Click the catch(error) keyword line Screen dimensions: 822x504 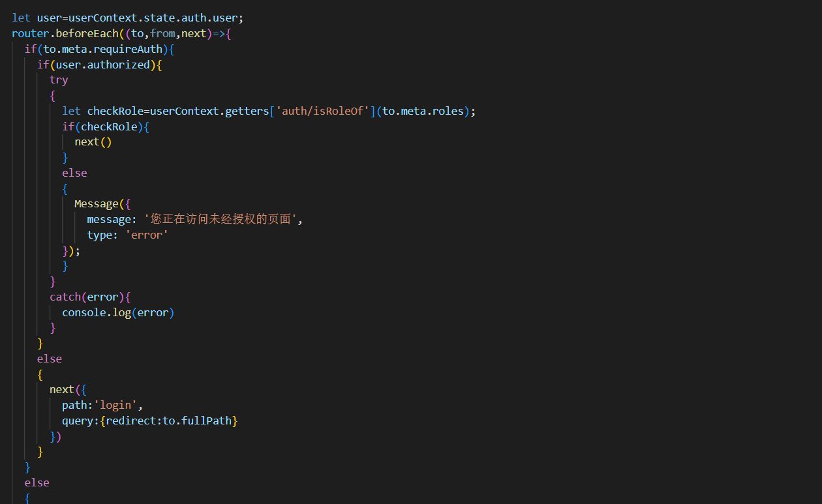89,297
